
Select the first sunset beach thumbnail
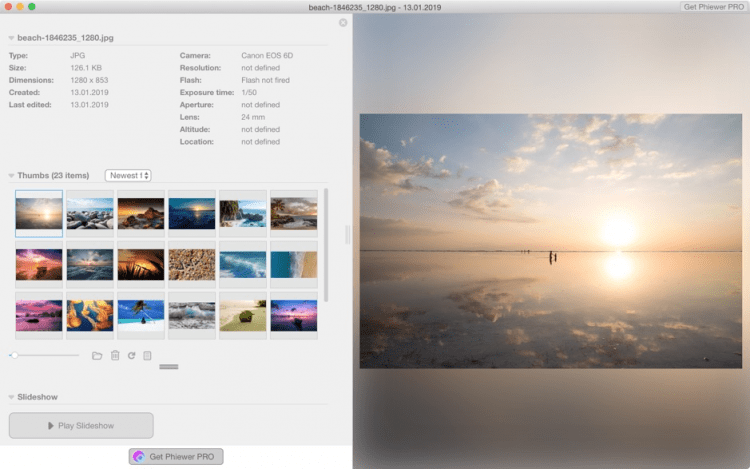coord(39,214)
